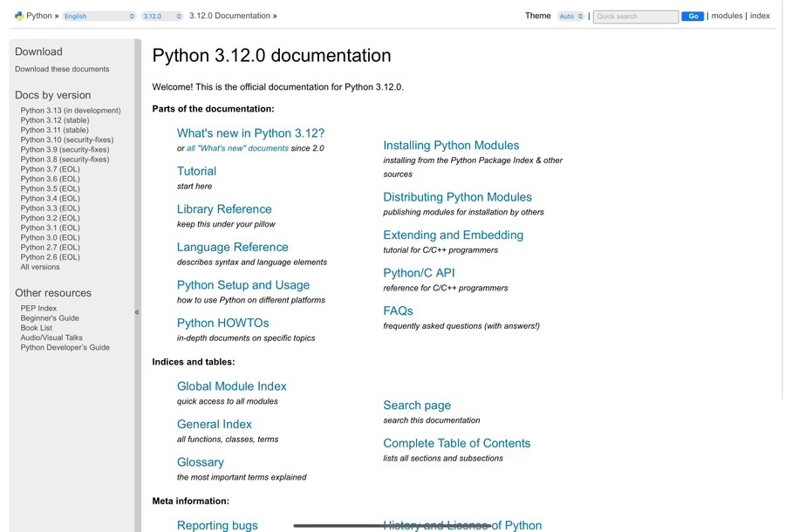Open the Tutorial link

(x=196, y=171)
